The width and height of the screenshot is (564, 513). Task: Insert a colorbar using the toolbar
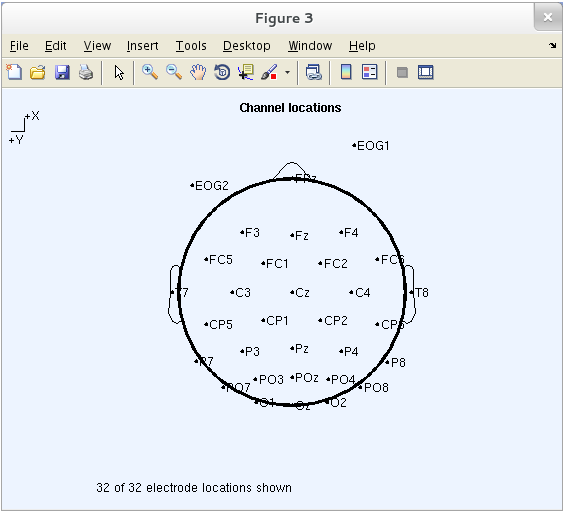(x=346, y=72)
